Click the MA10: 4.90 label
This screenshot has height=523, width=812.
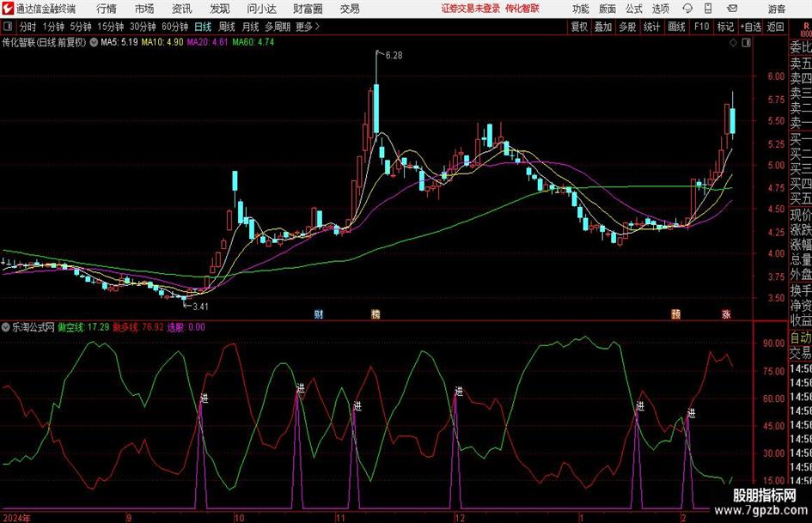coord(162,42)
